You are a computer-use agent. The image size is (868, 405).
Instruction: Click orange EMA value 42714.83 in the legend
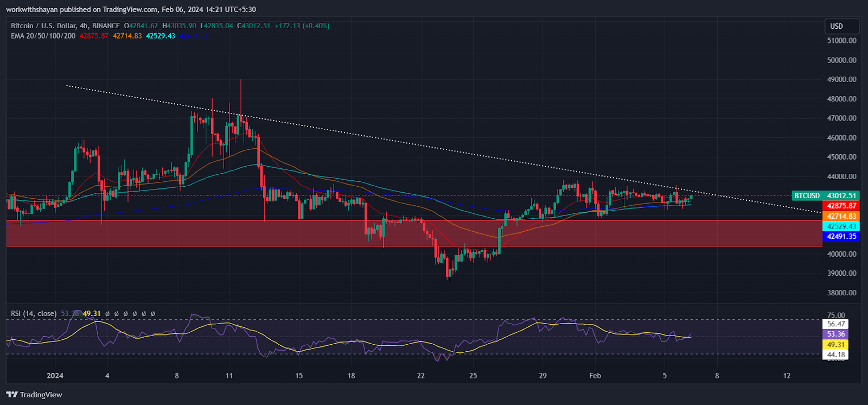tap(127, 36)
